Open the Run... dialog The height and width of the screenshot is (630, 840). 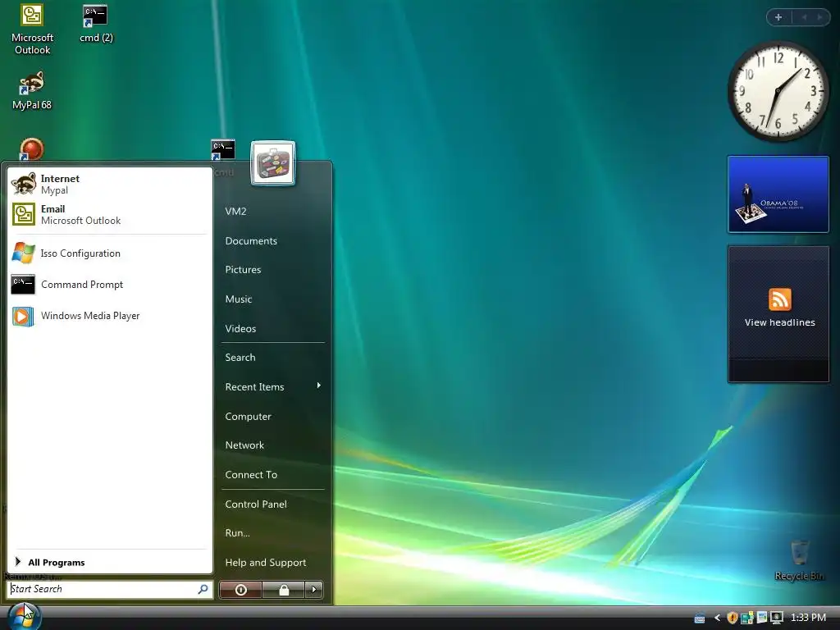pyautogui.click(x=237, y=533)
